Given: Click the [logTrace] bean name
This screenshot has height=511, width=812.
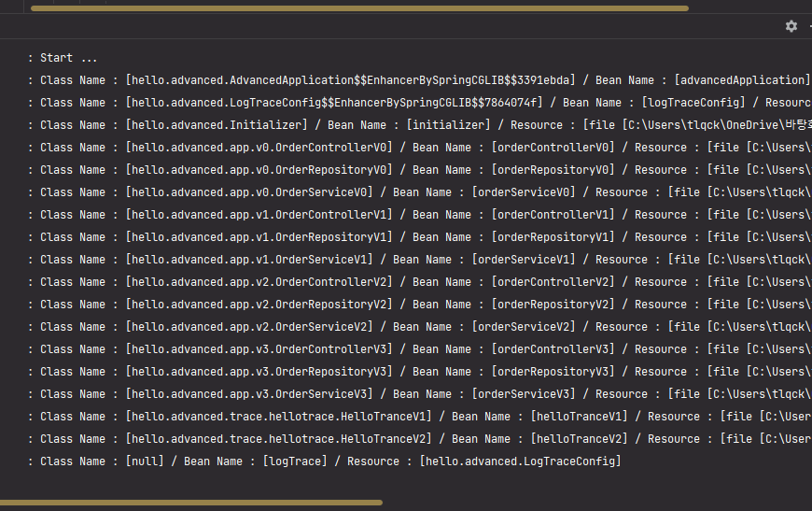Looking at the screenshot, I should pos(295,461).
